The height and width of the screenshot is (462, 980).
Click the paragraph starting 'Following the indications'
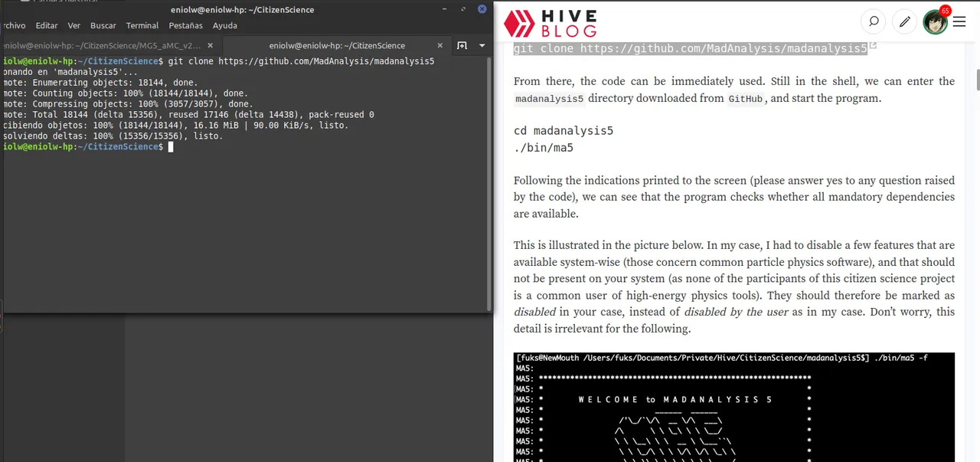(x=734, y=197)
